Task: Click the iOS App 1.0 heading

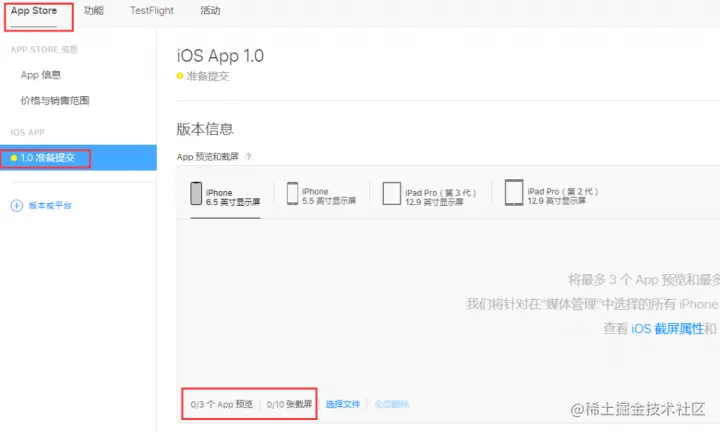Action: tap(220, 56)
